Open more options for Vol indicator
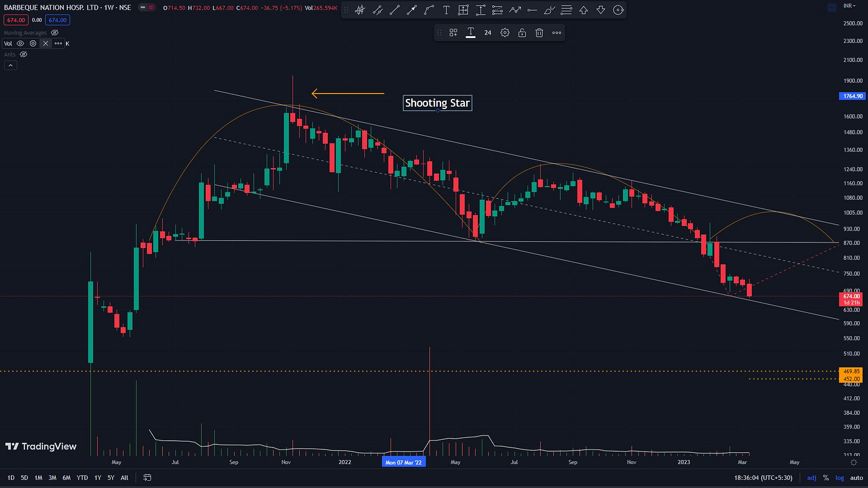 click(58, 43)
